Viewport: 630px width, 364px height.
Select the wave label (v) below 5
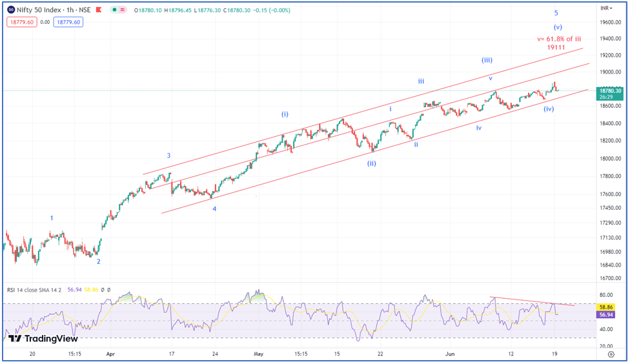pos(558,27)
